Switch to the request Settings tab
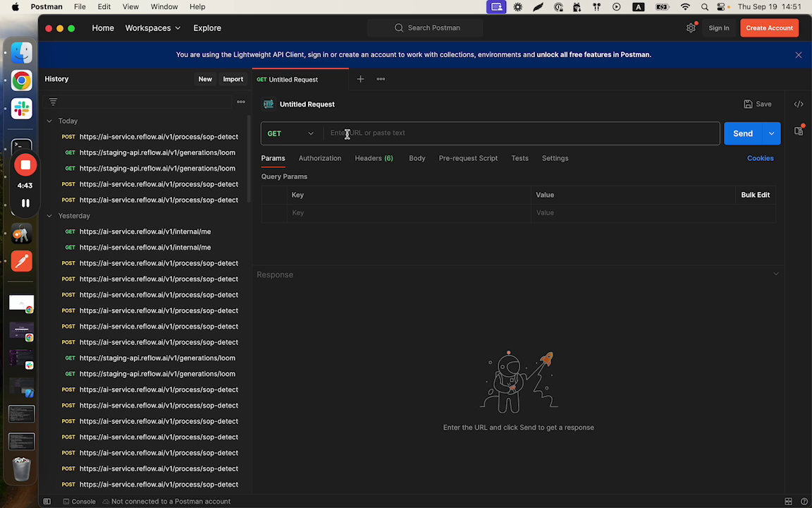812x508 pixels. pyautogui.click(x=555, y=158)
